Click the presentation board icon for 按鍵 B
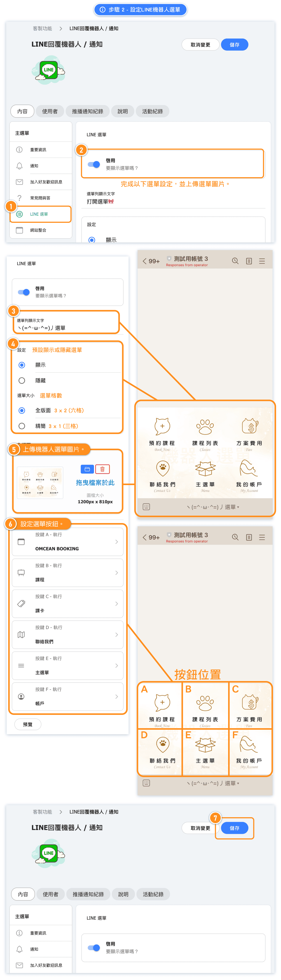 pyautogui.click(x=21, y=573)
